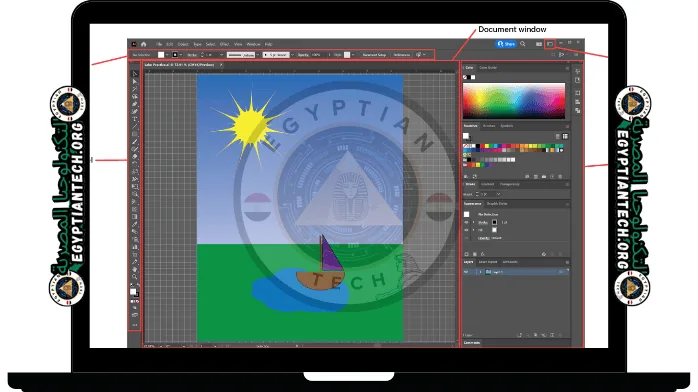The height and width of the screenshot is (392, 698).
Task: Select the Zoom tool magnifier
Action: tap(135, 277)
